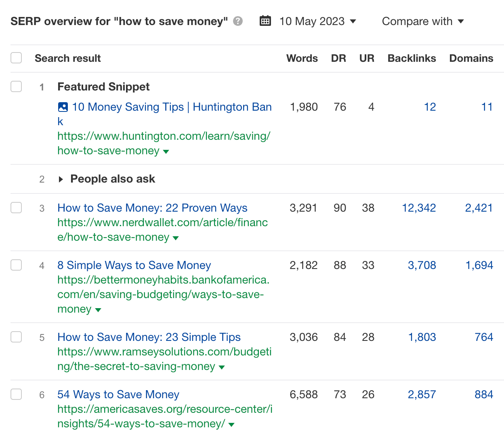The width and height of the screenshot is (504, 437).
Task: Open How to Save Money: 22 Proven Ways
Action: (152, 208)
